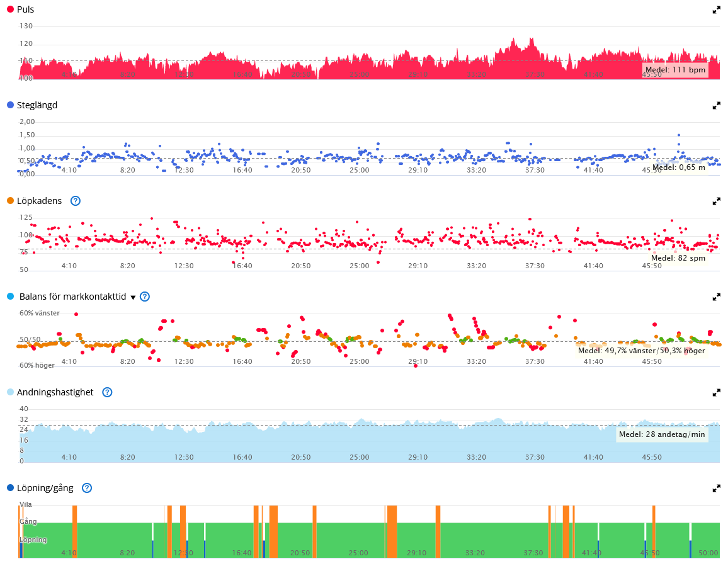Click the blue Steglängd legend dot
Image resolution: width=728 pixels, height=566 pixels.
tap(11, 105)
